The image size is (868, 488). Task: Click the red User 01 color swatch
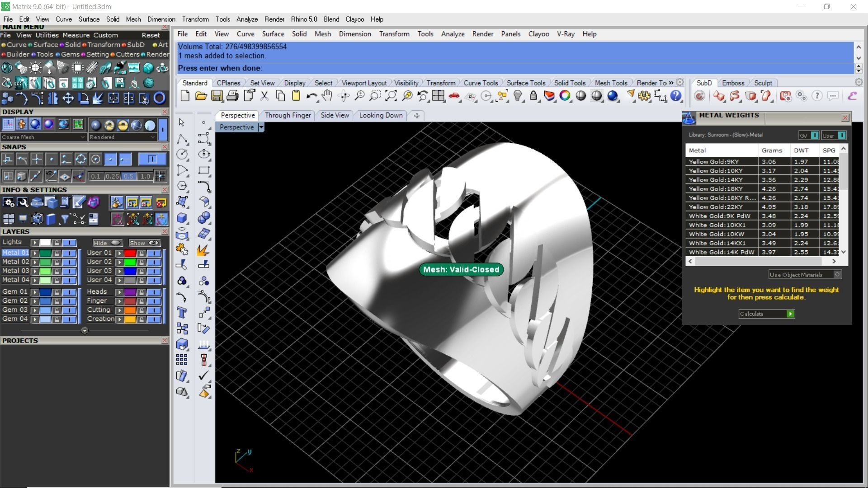coord(130,253)
